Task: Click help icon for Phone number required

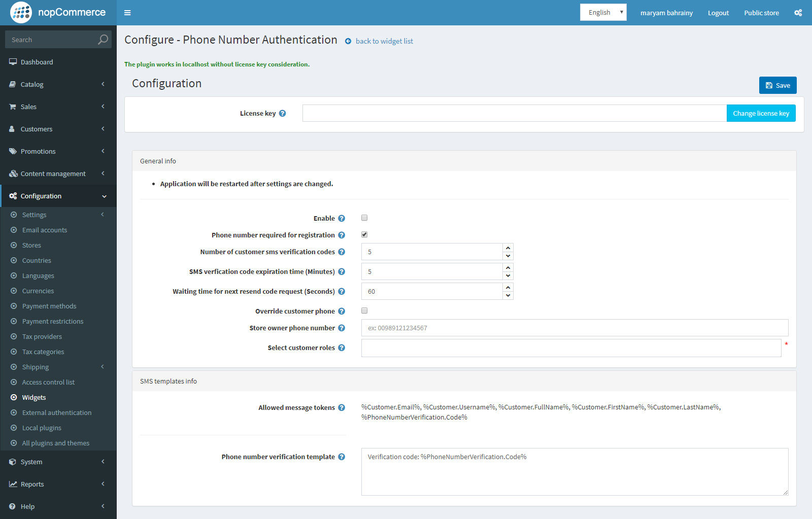Action: [342, 235]
